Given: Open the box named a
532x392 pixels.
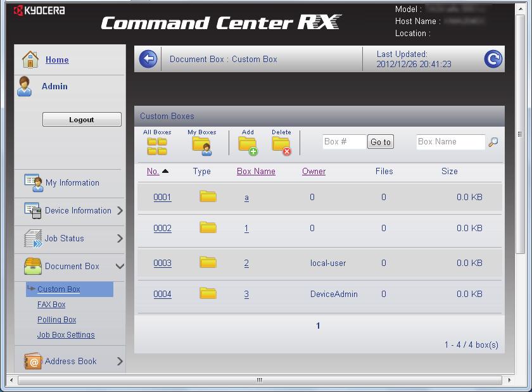Looking at the screenshot, I should [246, 198].
